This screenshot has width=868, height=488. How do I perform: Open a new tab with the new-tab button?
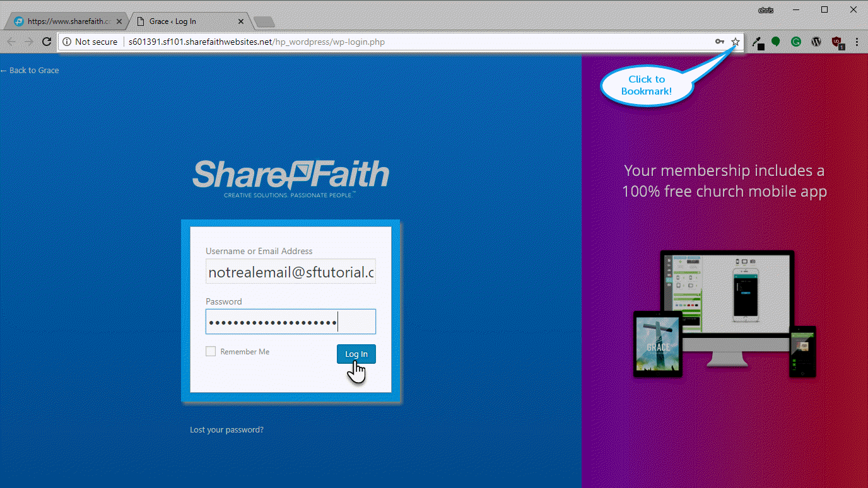[x=264, y=22]
